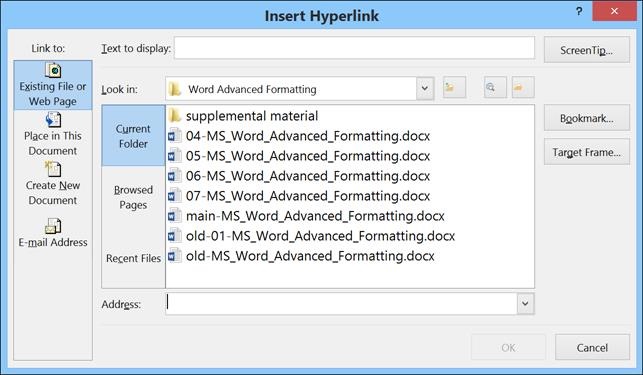Image resolution: width=643 pixels, height=375 pixels.
Task: Click Word icon beside old-01-MS_Word file
Action: (x=174, y=236)
